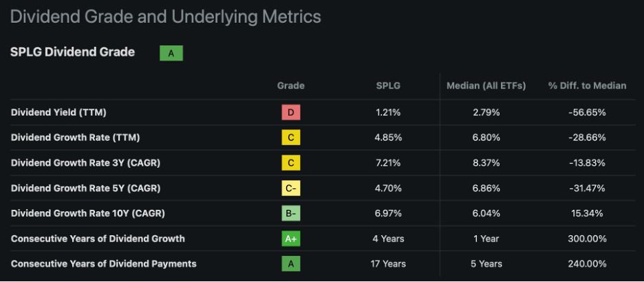
Task: Click the overall SPLG Dividend Grade A badge
Action: click(171, 53)
